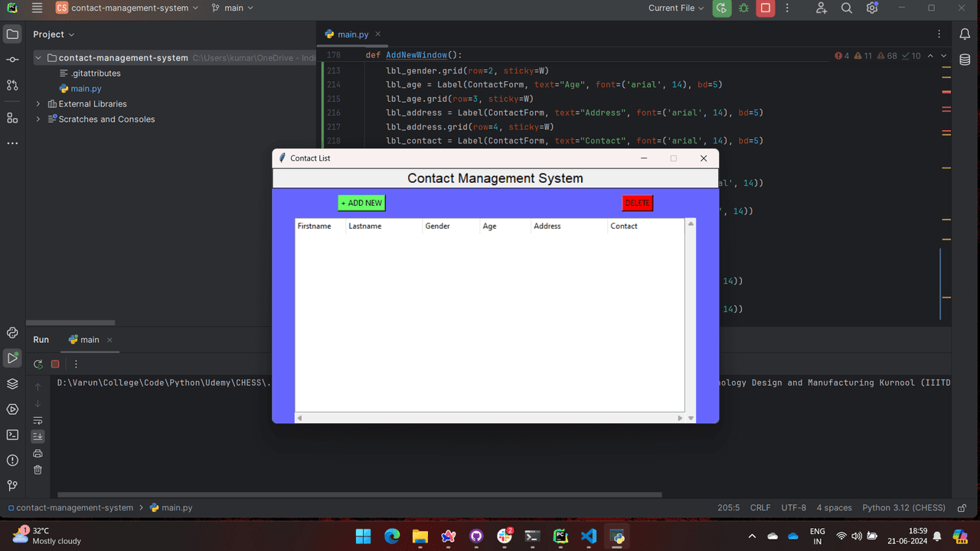Expand the External Libraries tree node

(x=38, y=104)
